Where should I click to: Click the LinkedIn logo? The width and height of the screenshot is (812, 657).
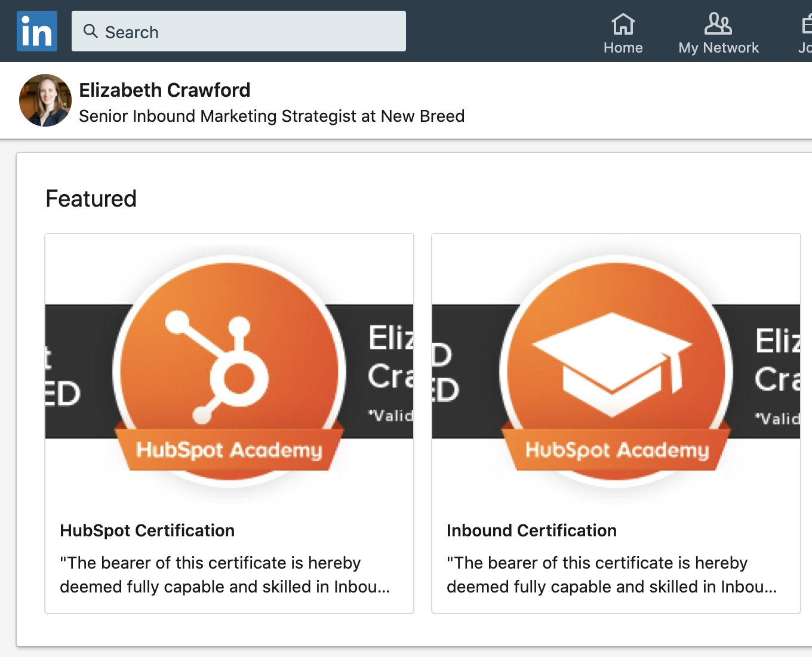[x=37, y=31]
